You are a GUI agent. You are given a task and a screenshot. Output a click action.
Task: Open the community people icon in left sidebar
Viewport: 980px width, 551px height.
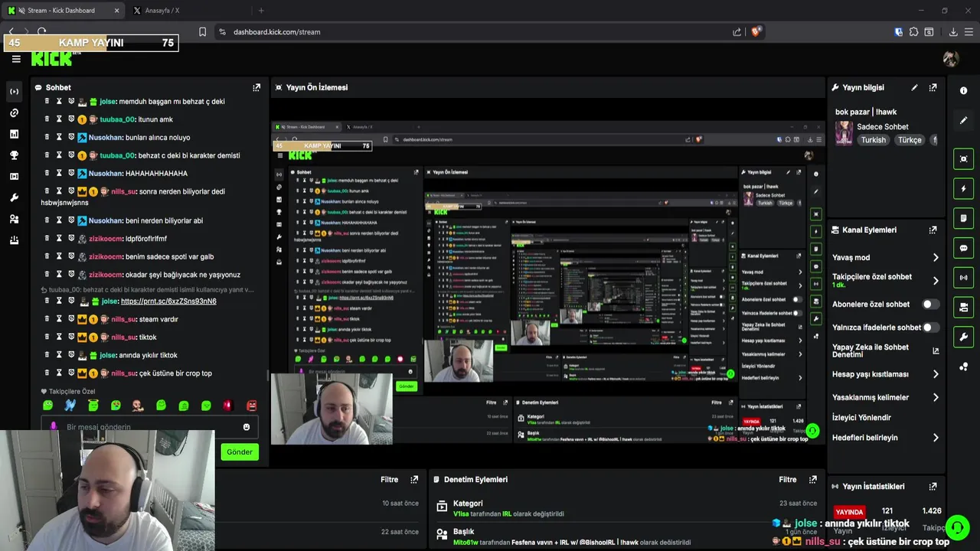click(15, 219)
